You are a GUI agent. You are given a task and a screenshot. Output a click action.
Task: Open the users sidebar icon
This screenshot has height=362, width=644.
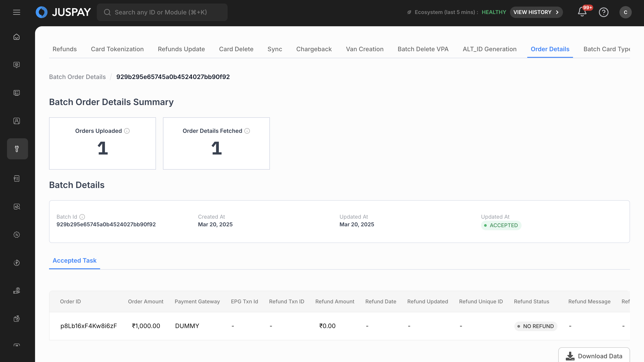click(16, 121)
